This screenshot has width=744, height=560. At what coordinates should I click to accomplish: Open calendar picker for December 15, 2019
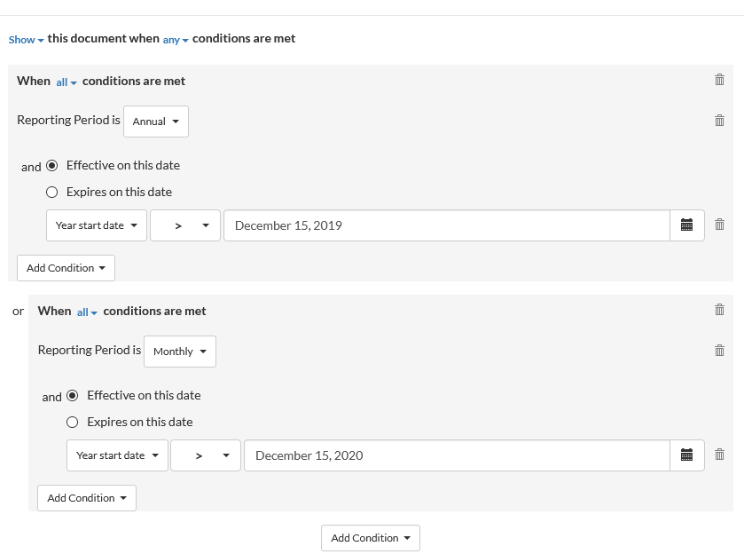tap(687, 226)
